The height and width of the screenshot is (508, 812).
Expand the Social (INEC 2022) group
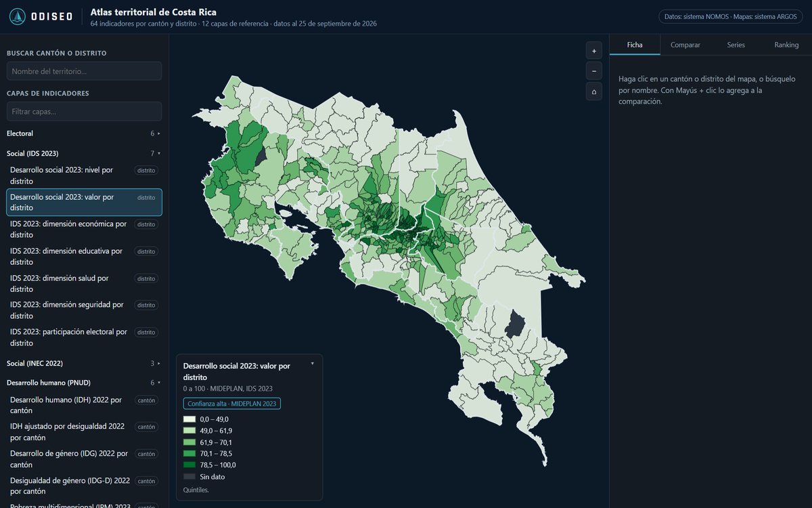84,363
